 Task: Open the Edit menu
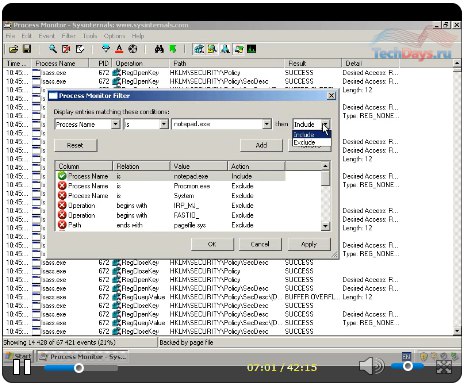(x=26, y=36)
